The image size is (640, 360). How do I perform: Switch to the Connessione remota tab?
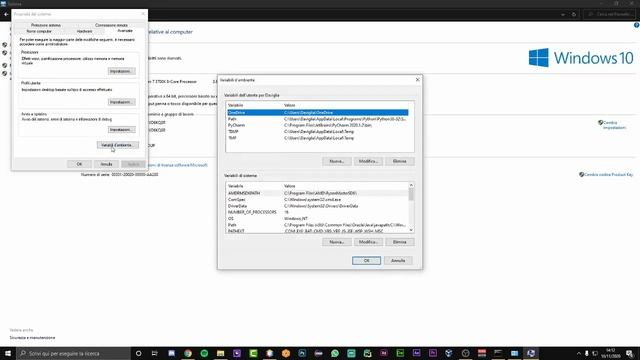pyautogui.click(x=111, y=25)
